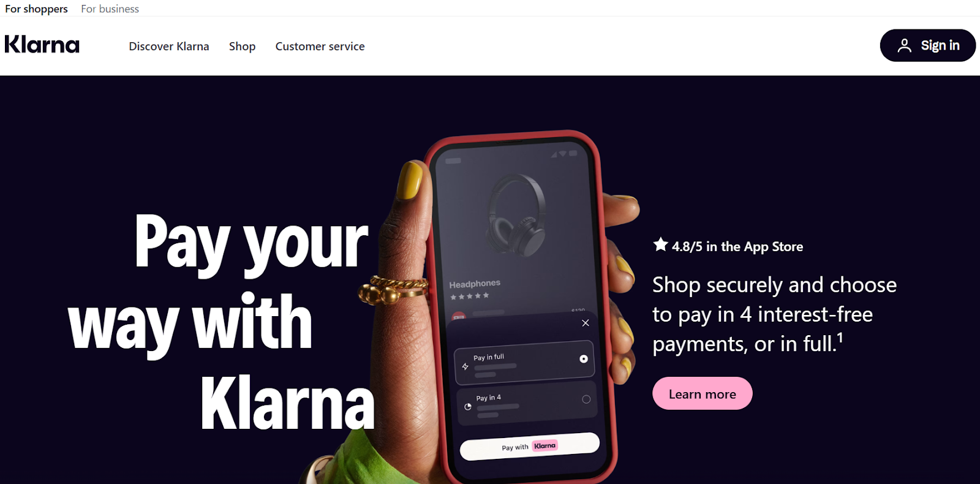
Task: Click the Klarna logo in header
Action: tap(42, 45)
